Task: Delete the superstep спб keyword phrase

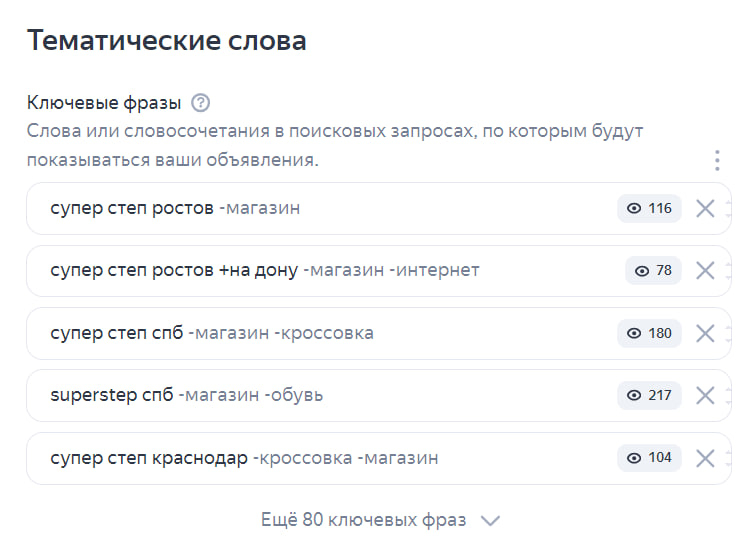Action: (705, 396)
